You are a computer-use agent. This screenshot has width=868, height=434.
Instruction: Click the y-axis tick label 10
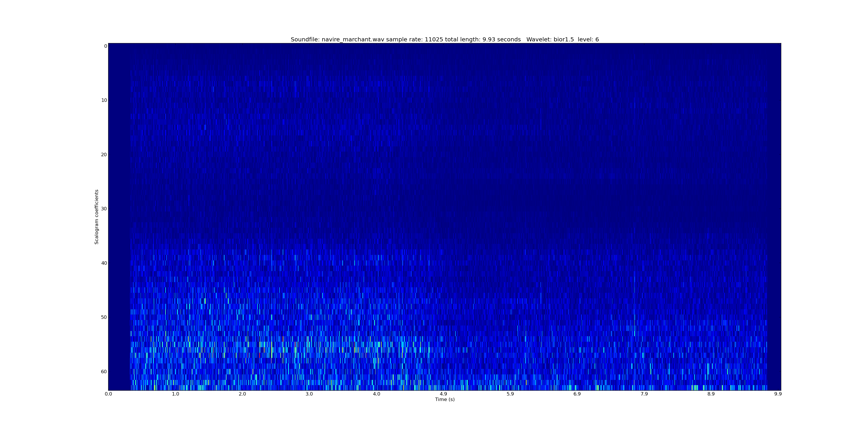[104, 100]
